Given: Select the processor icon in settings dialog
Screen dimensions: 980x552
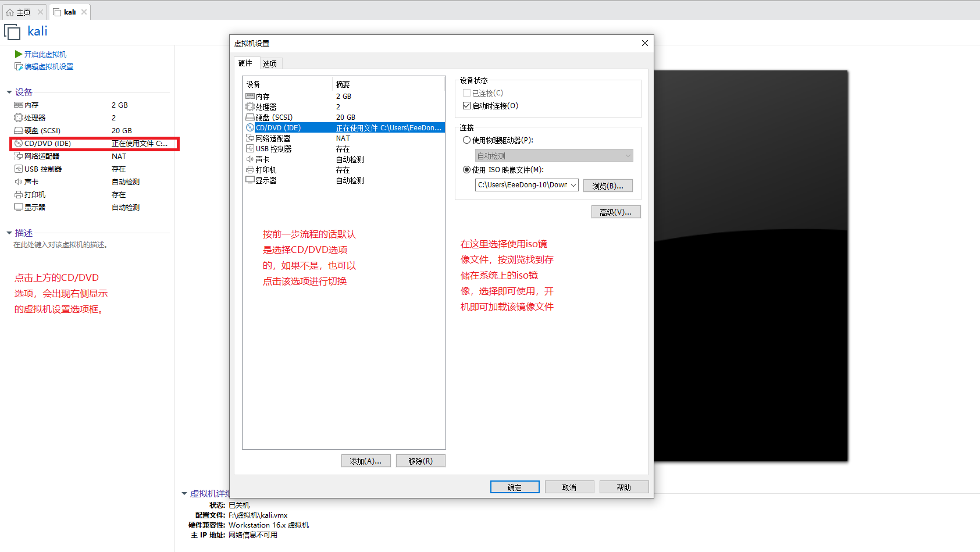Looking at the screenshot, I should (250, 107).
